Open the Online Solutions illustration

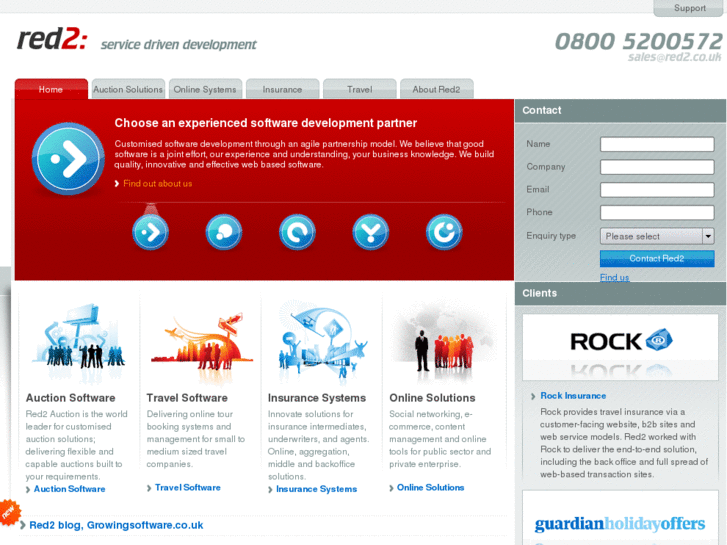click(443, 342)
